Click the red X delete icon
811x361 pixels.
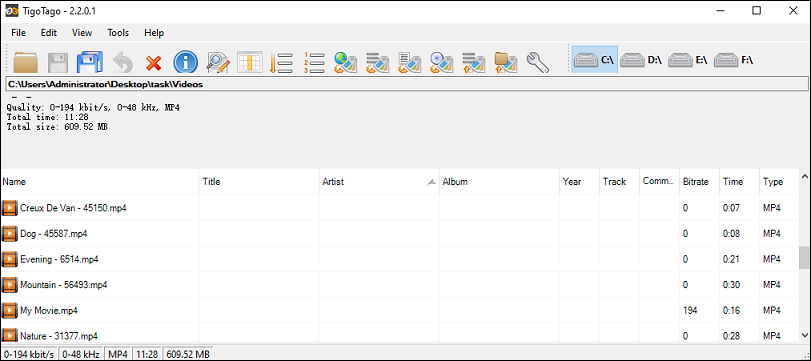pos(154,63)
